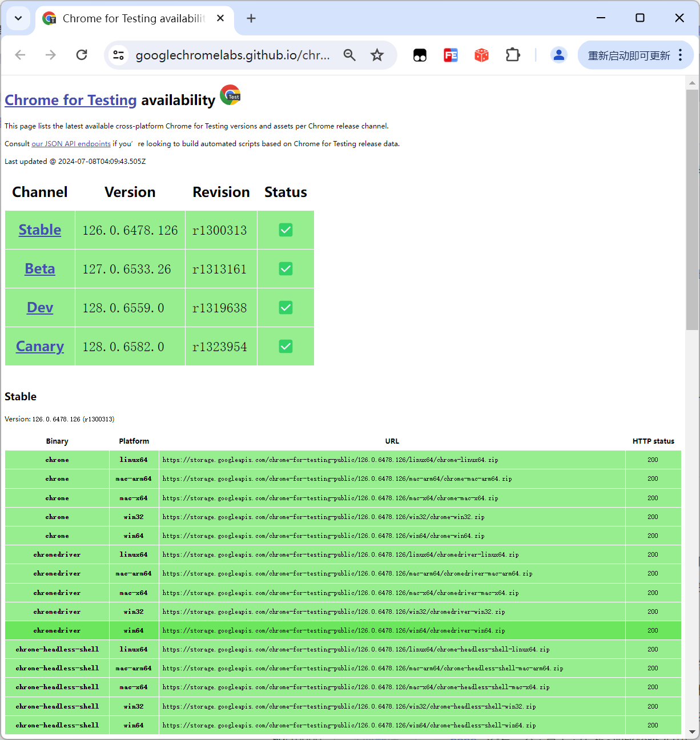Select Dev version 128.0.6559.0 cell
Viewport: 700px width, 740px height.
[130, 308]
